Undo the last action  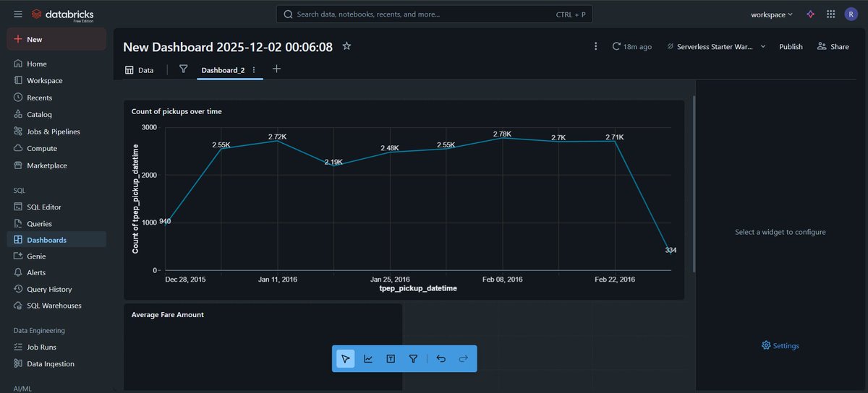click(441, 358)
